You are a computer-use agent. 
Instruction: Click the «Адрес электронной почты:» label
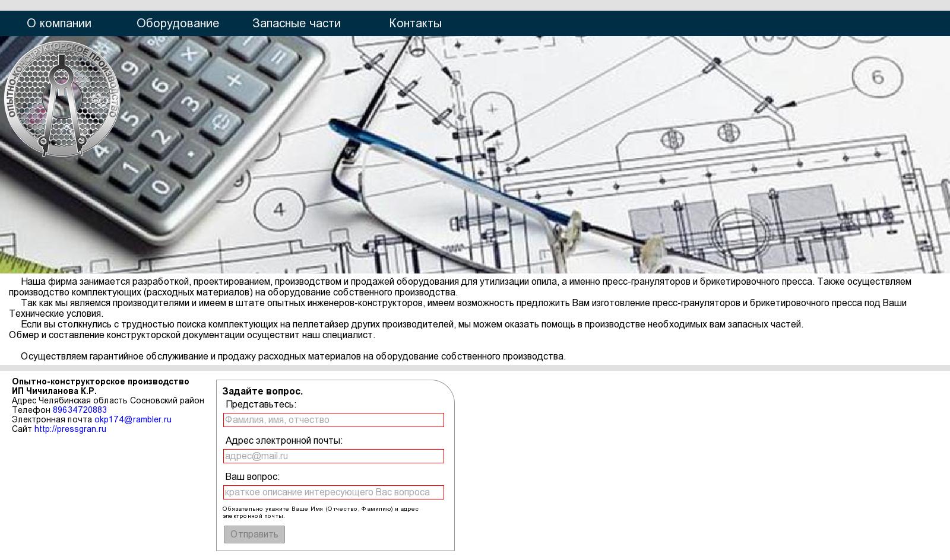pos(284,441)
